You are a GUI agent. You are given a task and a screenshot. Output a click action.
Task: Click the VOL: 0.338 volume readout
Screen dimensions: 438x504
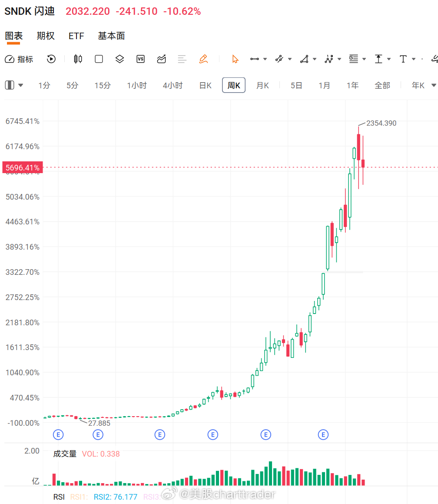pyautogui.click(x=101, y=454)
